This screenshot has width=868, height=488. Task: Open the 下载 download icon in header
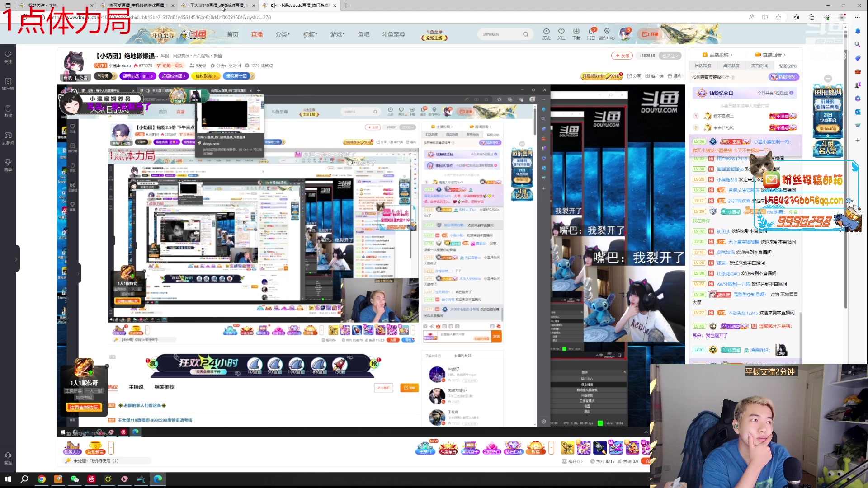[576, 34]
